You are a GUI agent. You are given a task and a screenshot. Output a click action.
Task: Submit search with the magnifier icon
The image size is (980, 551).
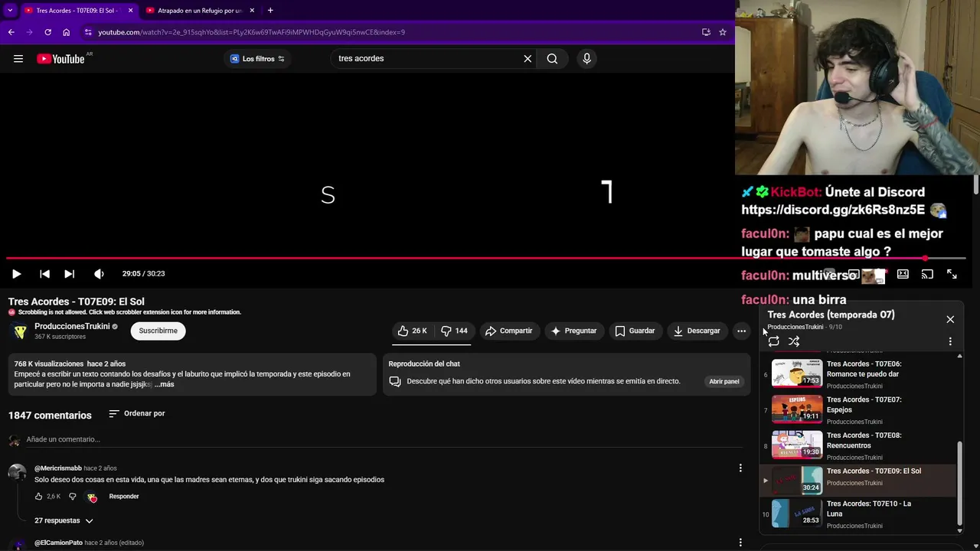pos(552,59)
